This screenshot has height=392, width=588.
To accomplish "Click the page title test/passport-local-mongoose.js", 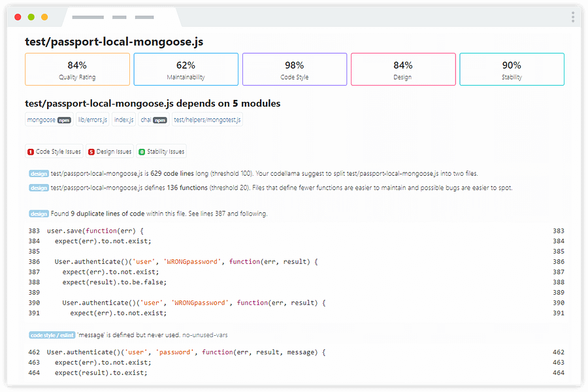I will [x=114, y=42].
